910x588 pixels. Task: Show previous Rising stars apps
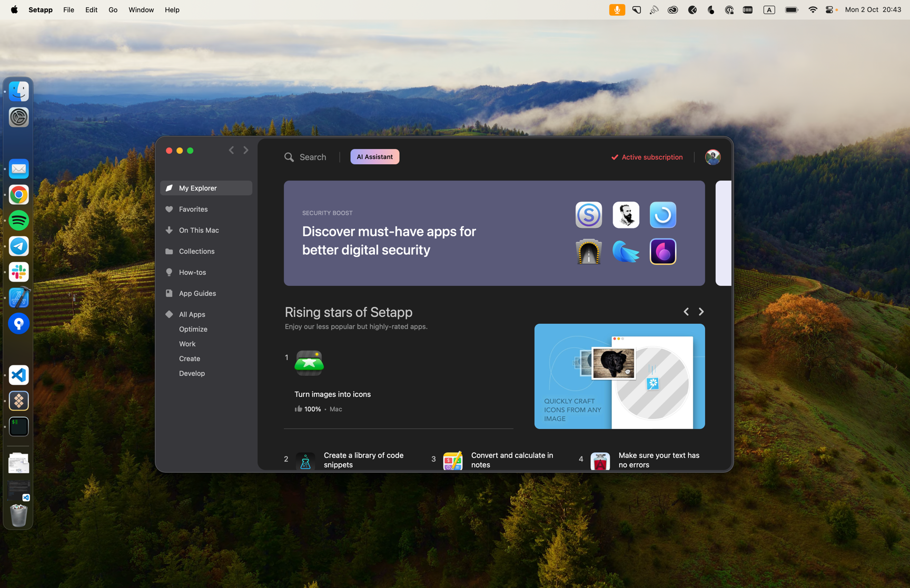(686, 312)
